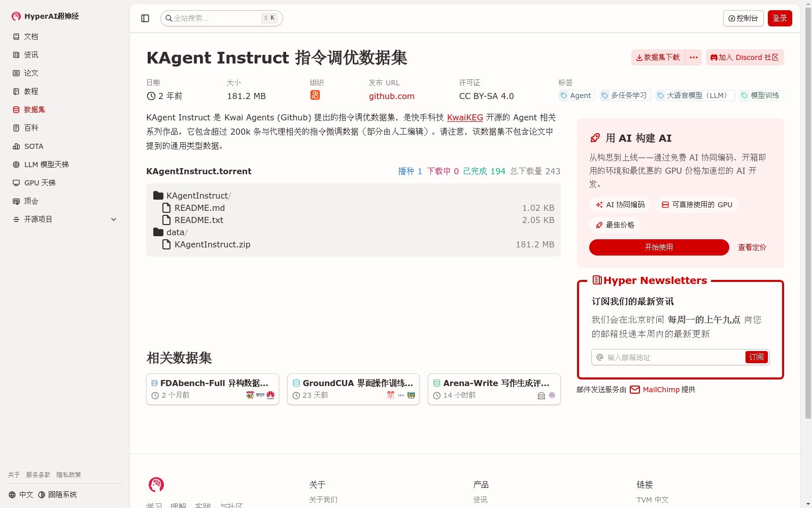812x508 pixels.
Task: Open 顶会 in the sidebar
Action: tap(31, 201)
